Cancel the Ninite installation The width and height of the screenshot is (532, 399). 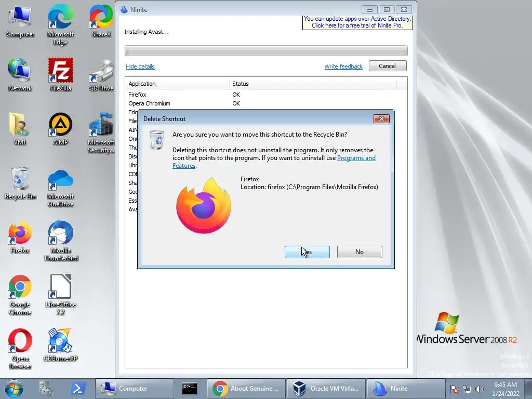[388, 66]
